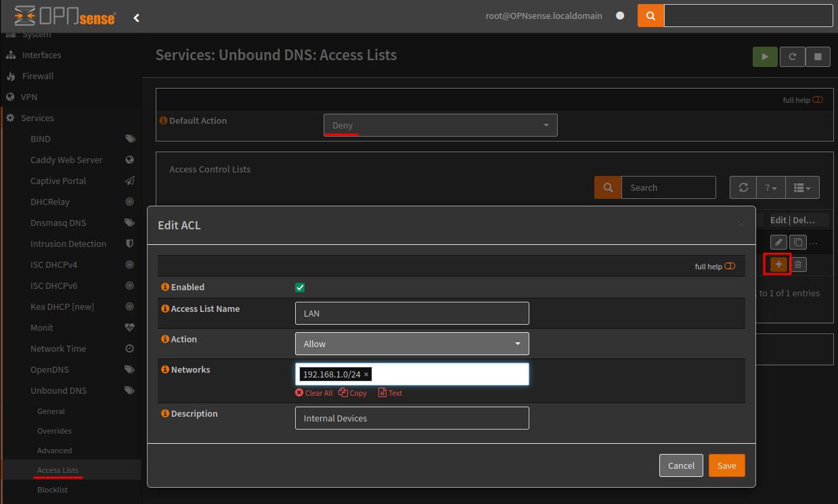Click the trash delete icon below the table
Viewport: 838px width, 504px height.
[x=798, y=265]
